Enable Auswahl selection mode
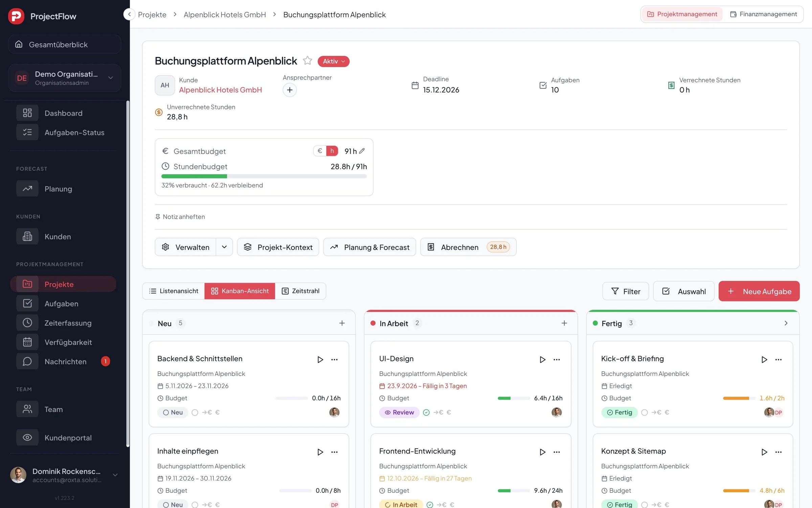The image size is (812, 508). [x=683, y=291]
